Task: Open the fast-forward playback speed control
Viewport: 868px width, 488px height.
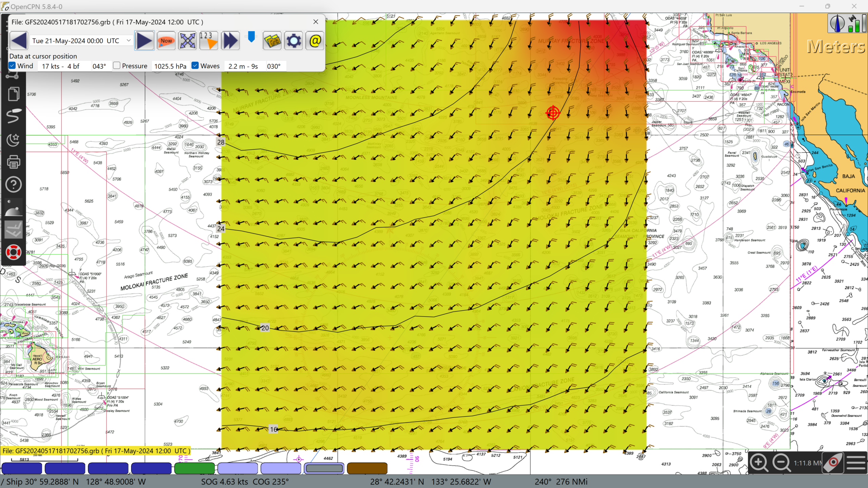Action: [x=230, y=41]
